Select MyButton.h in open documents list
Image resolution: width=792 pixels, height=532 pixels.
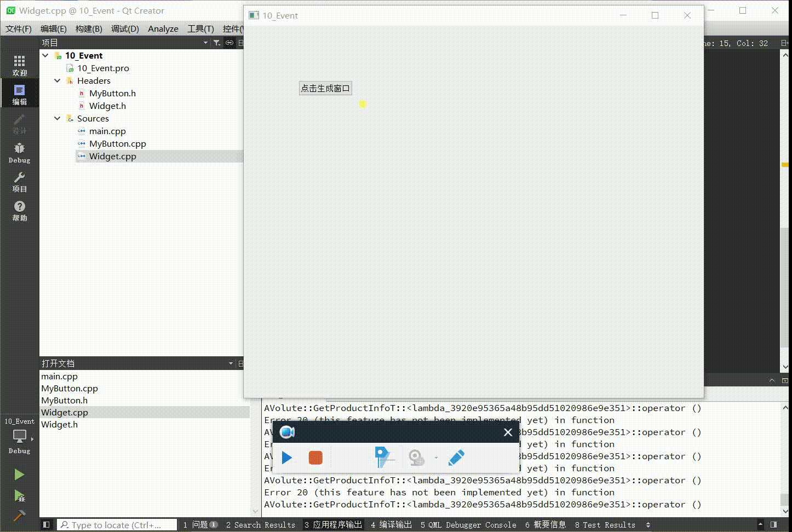(x=64, y=400)
